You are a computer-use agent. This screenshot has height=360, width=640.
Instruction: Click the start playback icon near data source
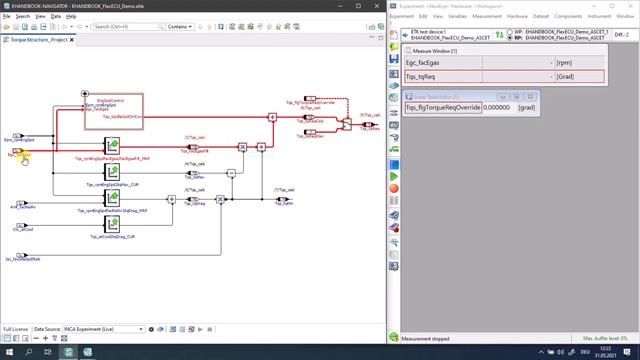[200, 329]
